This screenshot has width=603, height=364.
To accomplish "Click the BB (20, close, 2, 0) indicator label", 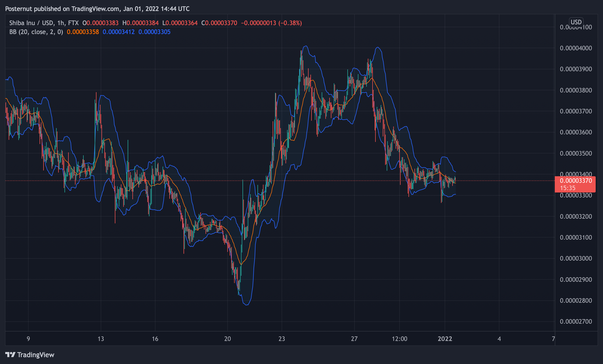I will pos(36,32).
